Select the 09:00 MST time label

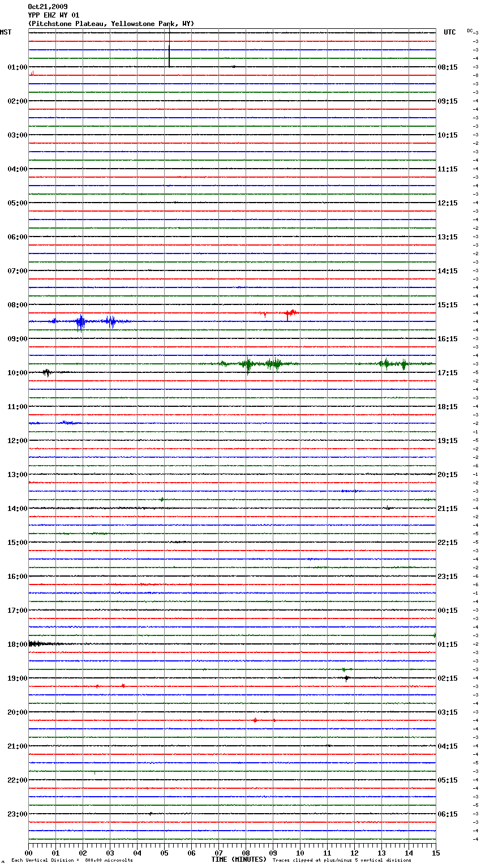[18, 338]
